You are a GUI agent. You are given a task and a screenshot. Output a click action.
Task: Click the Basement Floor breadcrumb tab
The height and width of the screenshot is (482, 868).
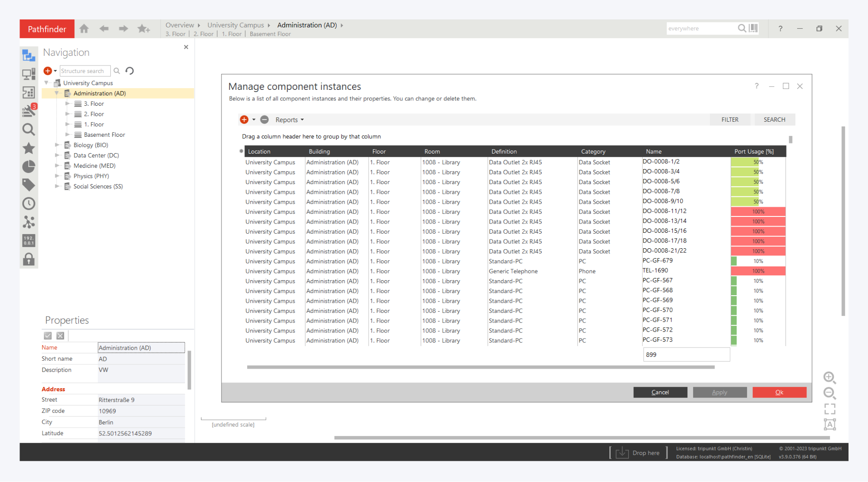(x=270, y=34)
